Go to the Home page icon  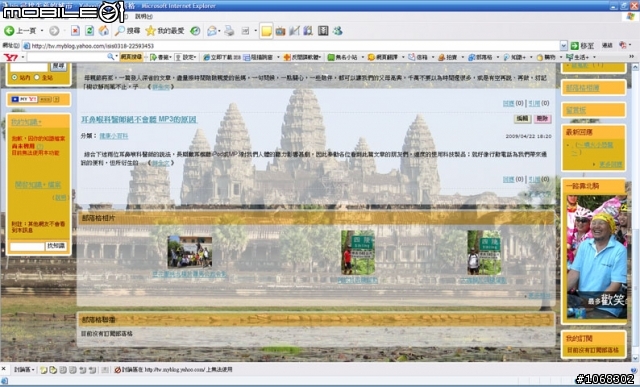pos(104,31)
